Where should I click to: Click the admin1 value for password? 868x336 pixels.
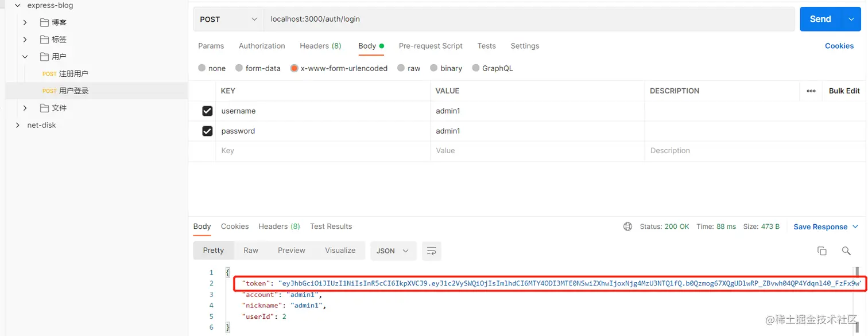[537, 131]
